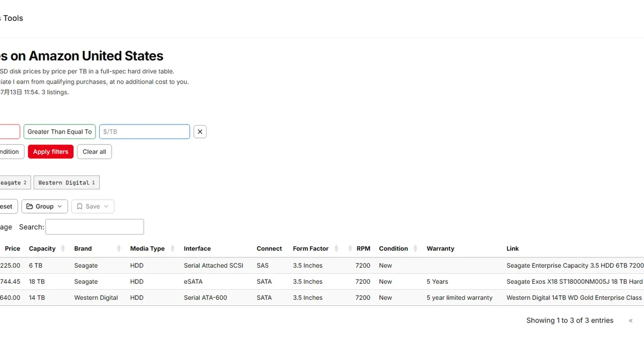Click the 5 Years warranty cell
Viewport: 644px width, 338px height.
pyautogui.click(x=437, y=282)
